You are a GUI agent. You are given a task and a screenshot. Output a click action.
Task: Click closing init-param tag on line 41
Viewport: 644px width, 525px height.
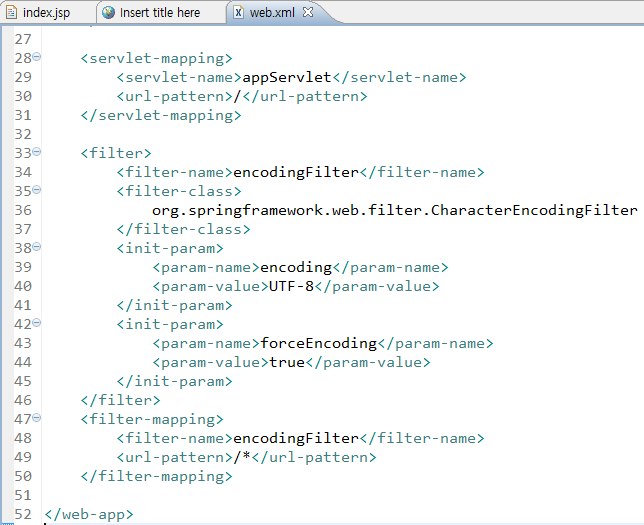pyautogui.click(x=175, y=305)
